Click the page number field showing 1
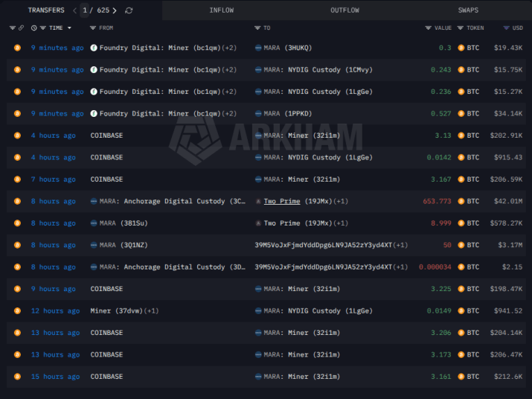This screenshot has height=399, width=532. pos(86,10)
